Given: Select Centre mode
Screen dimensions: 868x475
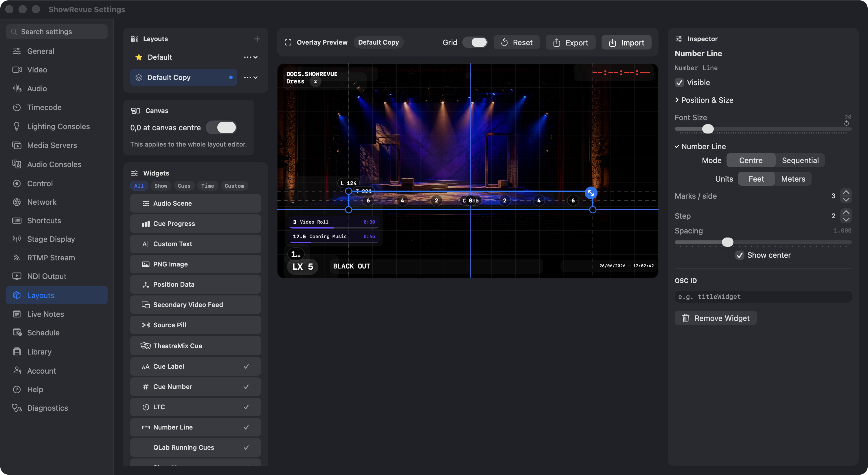Looking at the screenshot, I should pos(751,160).
